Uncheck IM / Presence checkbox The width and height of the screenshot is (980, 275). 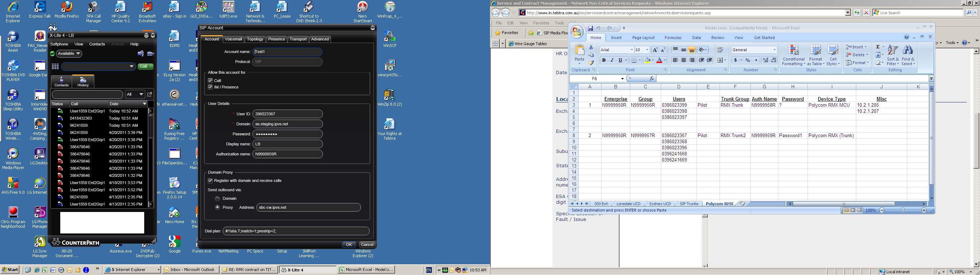click(x=210, y=87)
